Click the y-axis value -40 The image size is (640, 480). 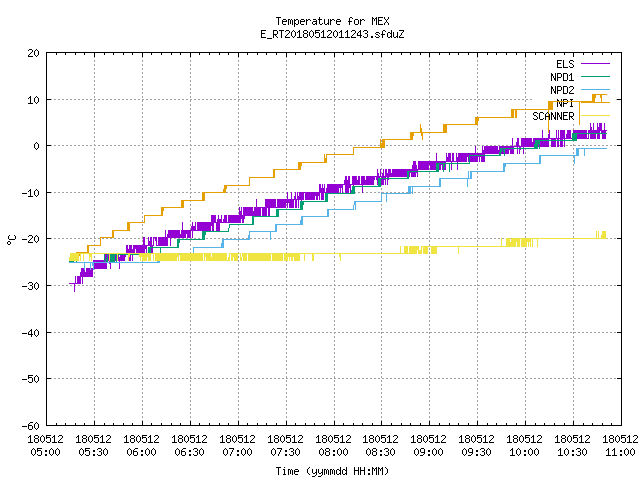(31, 333)
